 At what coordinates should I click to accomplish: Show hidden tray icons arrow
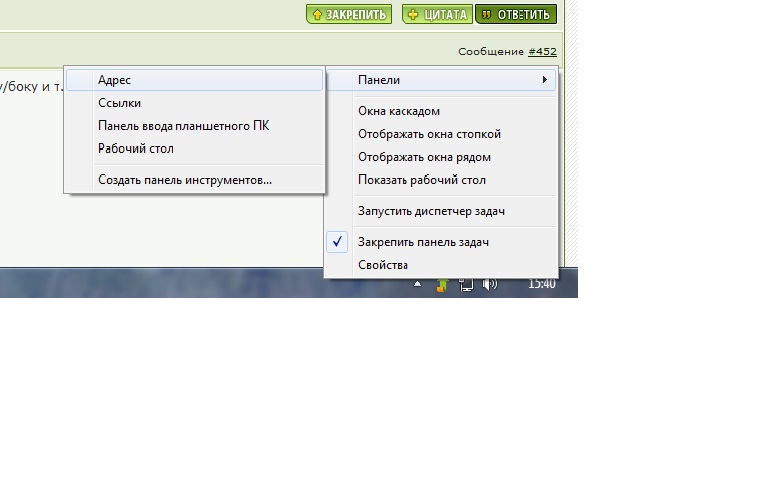[x=420, y=285]
